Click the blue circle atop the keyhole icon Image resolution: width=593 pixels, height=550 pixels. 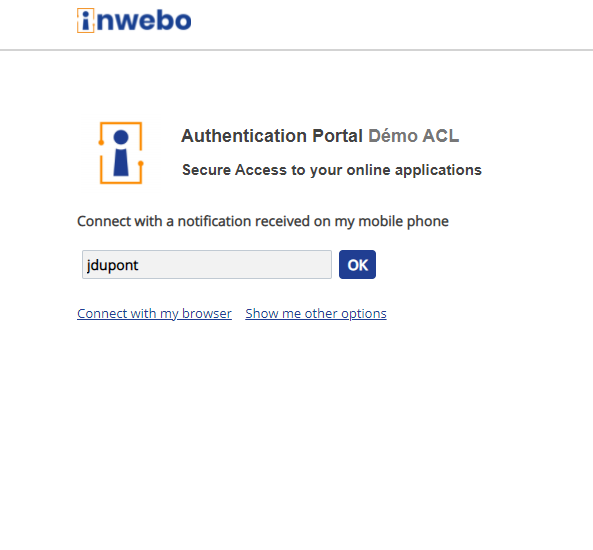coord(121,137)
